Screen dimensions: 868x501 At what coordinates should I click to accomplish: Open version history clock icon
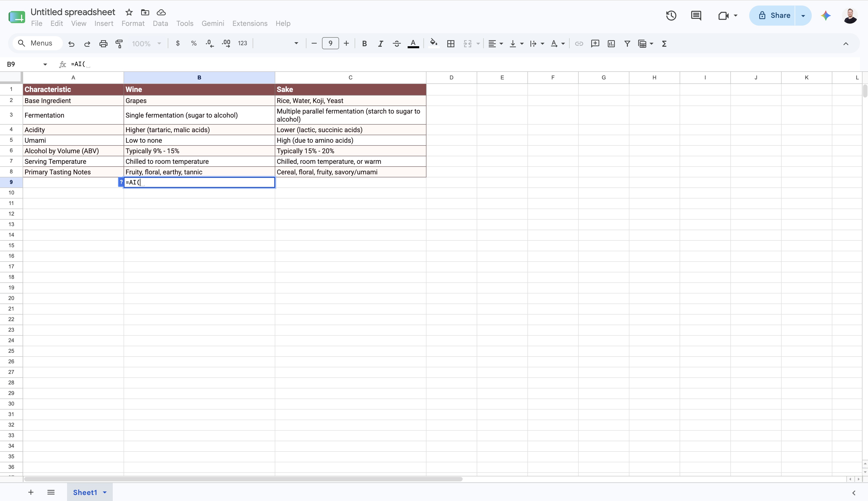pyautogui.click(x=671, y=16)
